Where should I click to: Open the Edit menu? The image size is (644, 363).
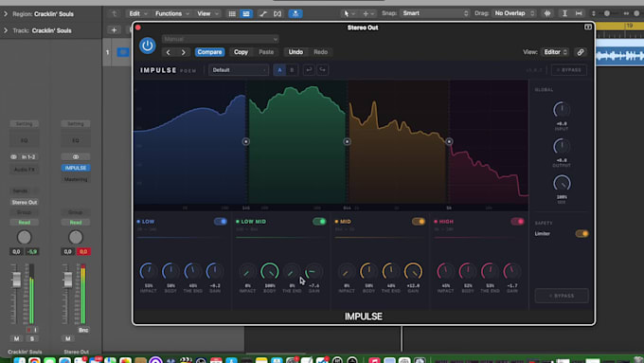pyautogui.click(x=137, y=13)
